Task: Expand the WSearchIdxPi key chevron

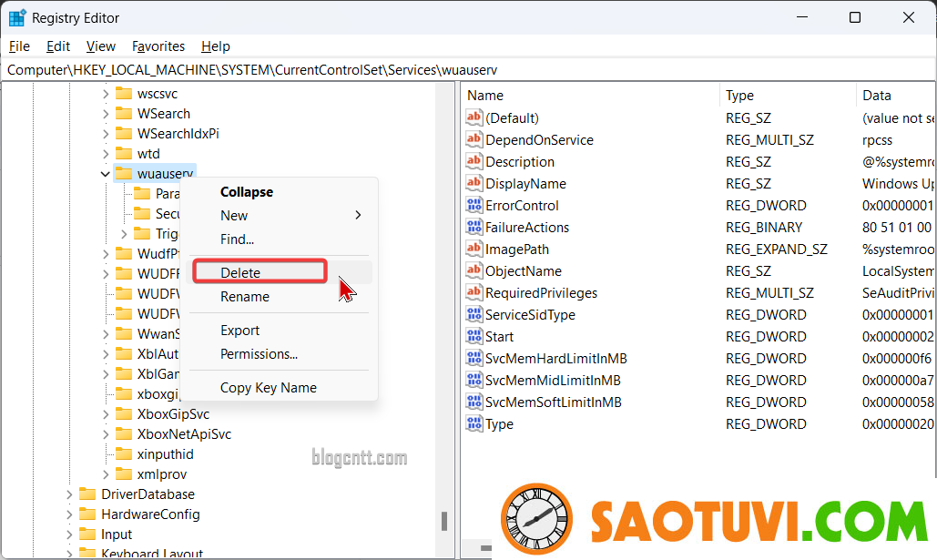Action: (x=106, y=134)
